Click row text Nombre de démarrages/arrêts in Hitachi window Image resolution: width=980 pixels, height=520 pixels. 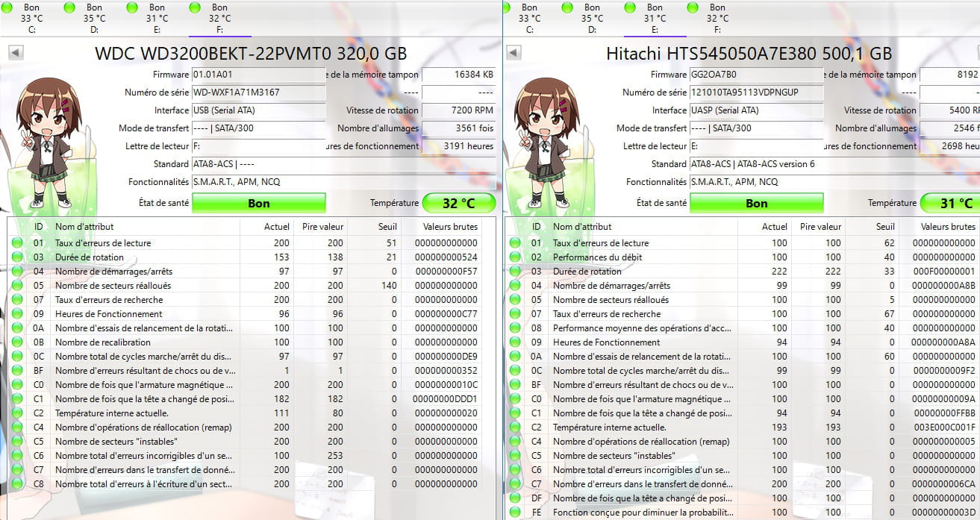coord(611,285)
